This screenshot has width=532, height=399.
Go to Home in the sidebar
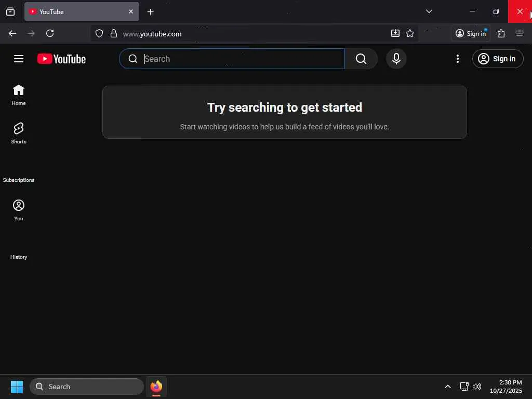pos(19,95)
